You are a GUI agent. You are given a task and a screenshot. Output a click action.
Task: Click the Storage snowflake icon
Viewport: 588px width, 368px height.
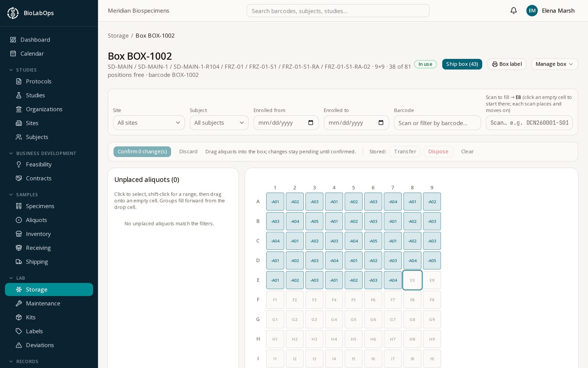tap(19, 290)
